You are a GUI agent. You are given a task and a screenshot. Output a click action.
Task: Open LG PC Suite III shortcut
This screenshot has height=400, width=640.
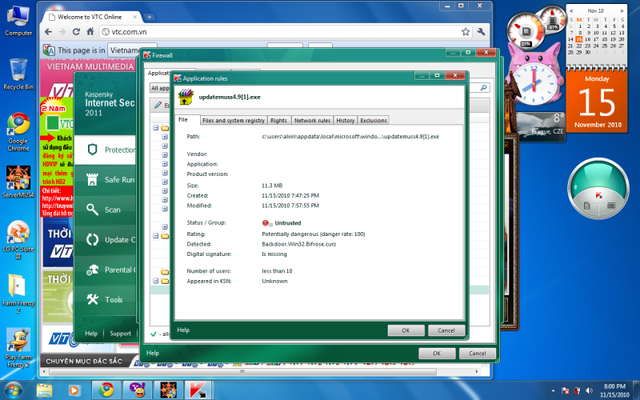coord(18,240)
